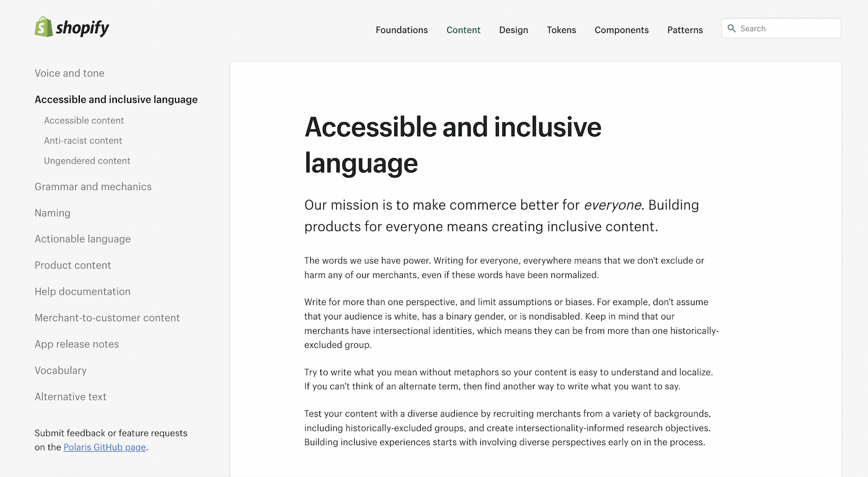This screenshot has width=868, height=477.
Task: Open the Components section
Action: click(621, 30)
